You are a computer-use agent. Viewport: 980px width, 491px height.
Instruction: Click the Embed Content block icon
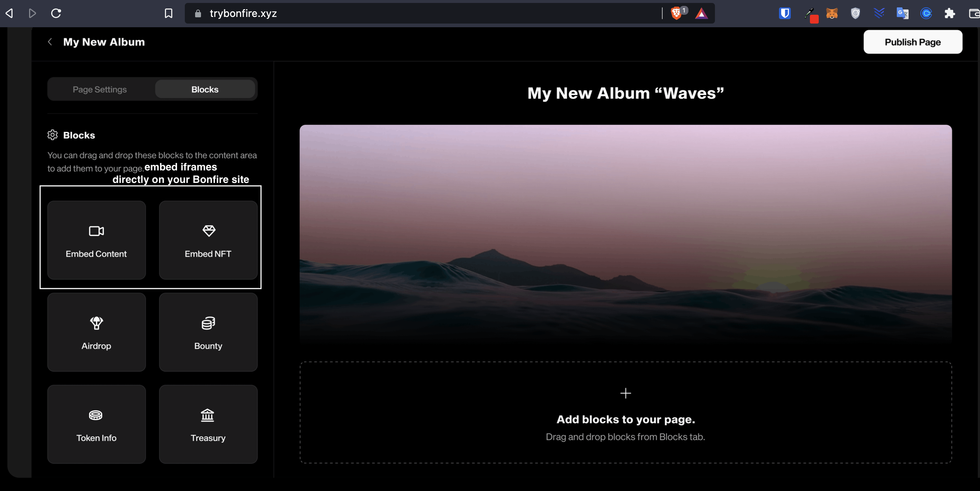[96, 230]
